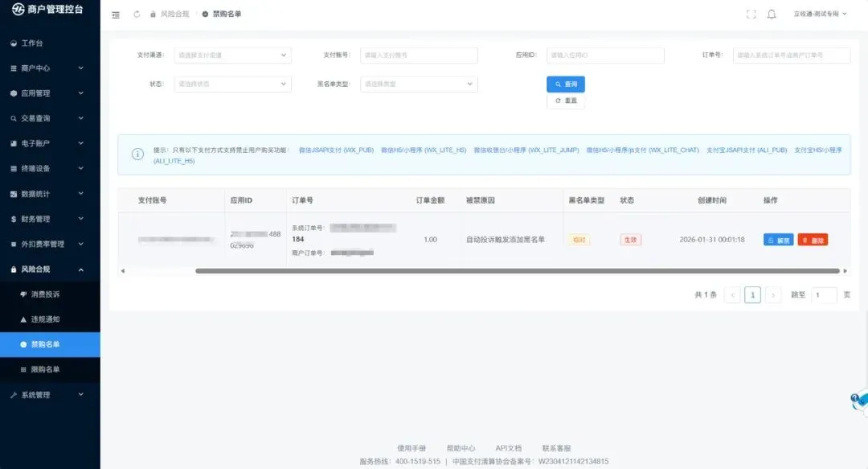Click the 查询 search button
868x469 pixels.
tap(566, 84)
